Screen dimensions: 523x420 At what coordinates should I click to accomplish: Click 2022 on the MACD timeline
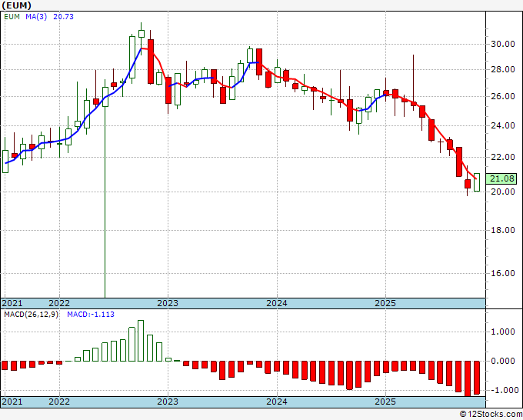[59, 402]
